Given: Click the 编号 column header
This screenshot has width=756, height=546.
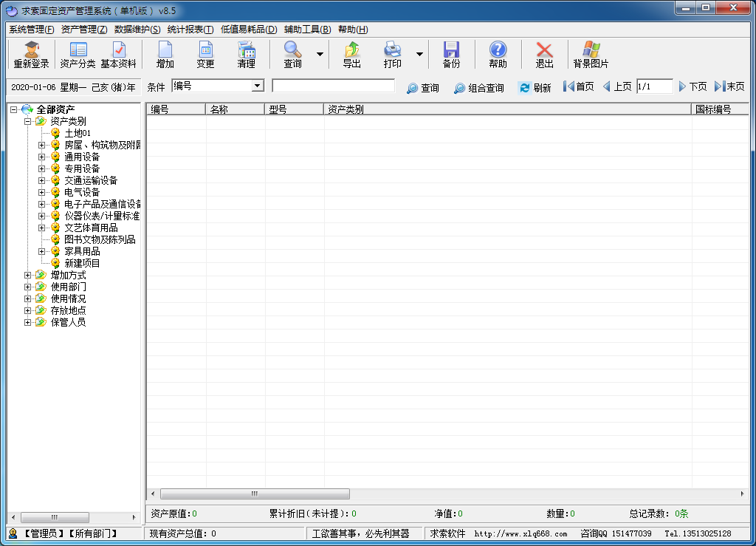Looking at the screenshot, I should pos(176,109).
